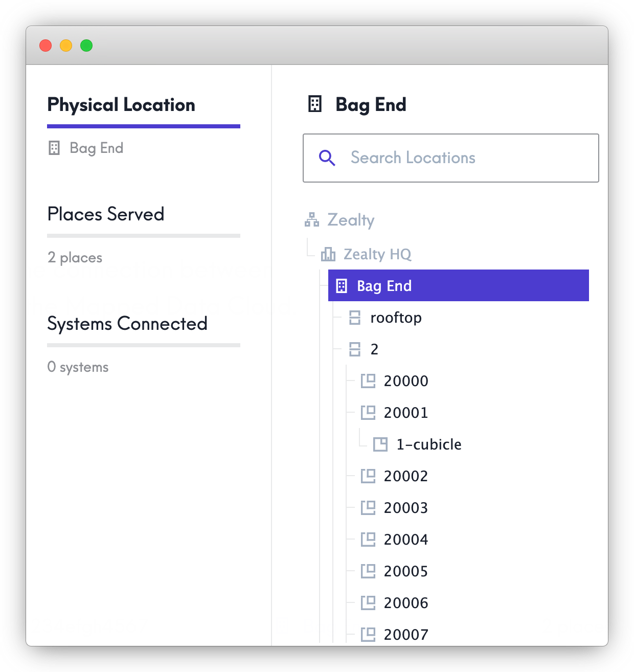This screenshot has width=634, height=672.
Task: Click the building icon in the highlighted Bag End row
Action: 342,286
